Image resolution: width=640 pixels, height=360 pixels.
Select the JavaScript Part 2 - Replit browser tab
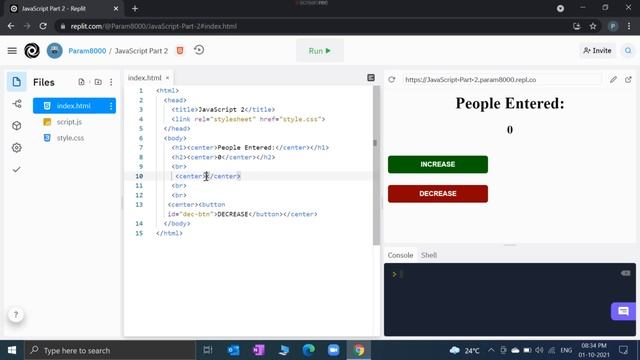(64, 9)
